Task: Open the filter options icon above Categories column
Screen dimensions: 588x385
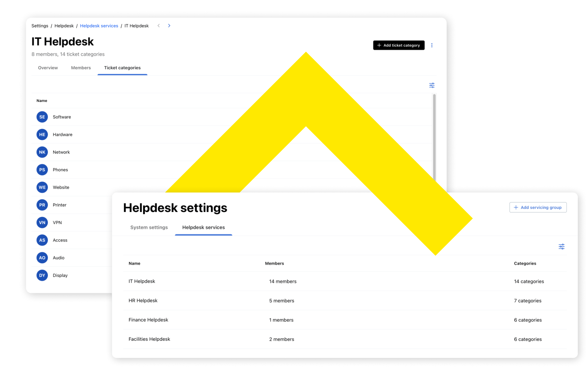Action: click(x=561, y=246)
